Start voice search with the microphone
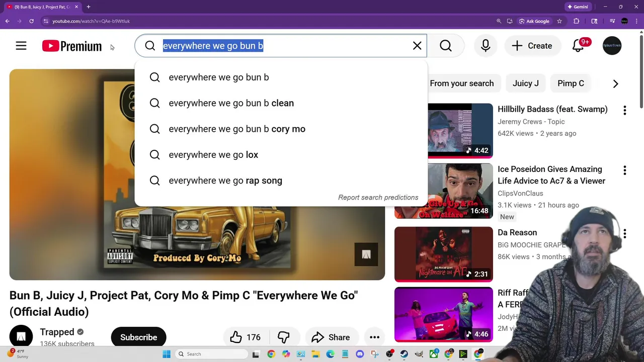Image resolution: width=644 pixels, height=362 pixels. click(486, 46)
